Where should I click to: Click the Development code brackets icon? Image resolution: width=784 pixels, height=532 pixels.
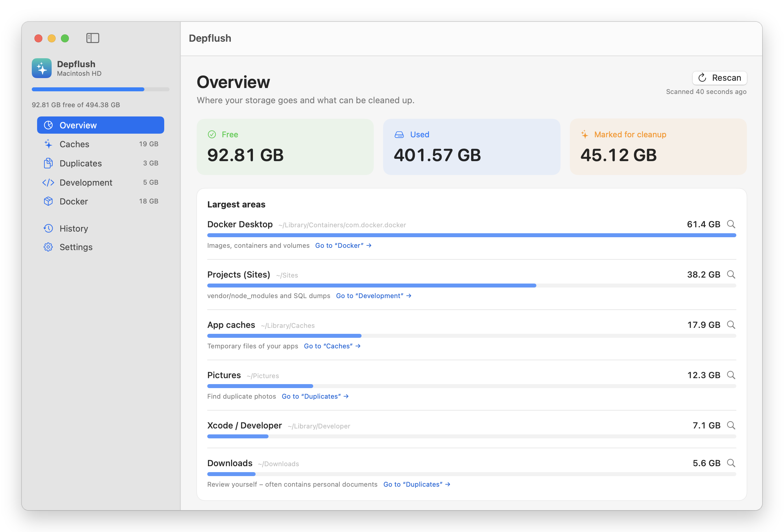(48, 182)
